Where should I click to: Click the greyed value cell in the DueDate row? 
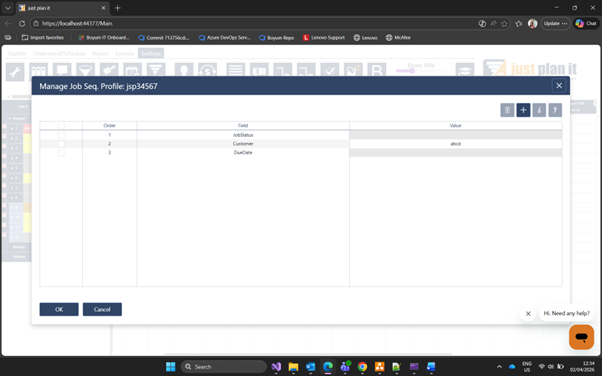[x=455, y=152]
